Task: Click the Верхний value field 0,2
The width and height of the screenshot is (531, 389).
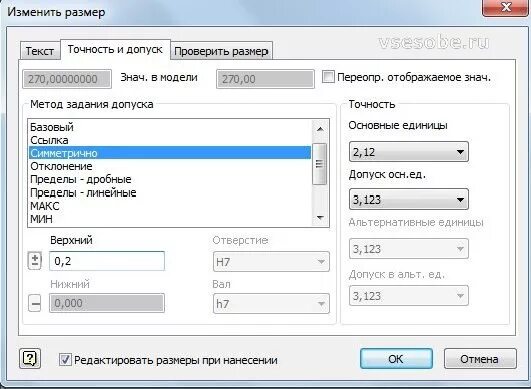Action: click(107, 261)
